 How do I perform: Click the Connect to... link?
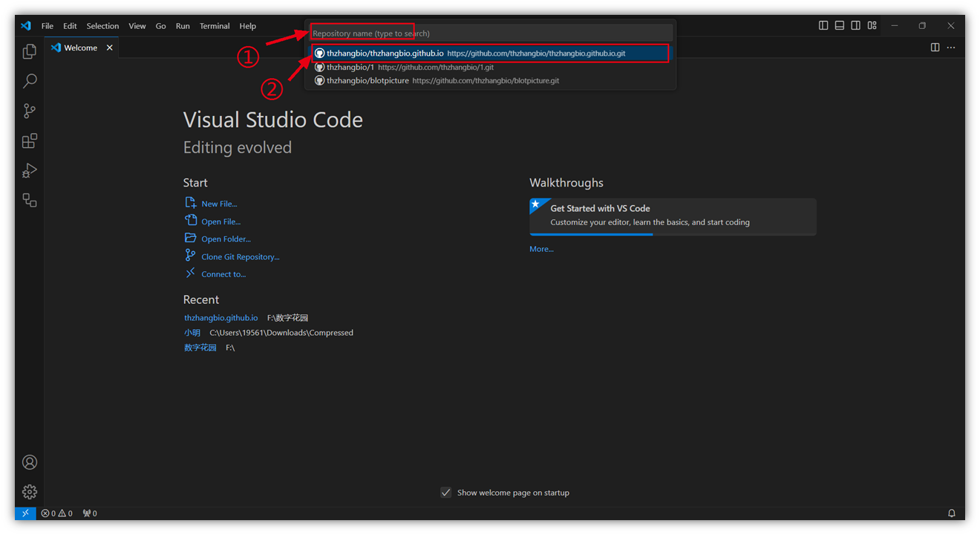click(x=223, y=274)
